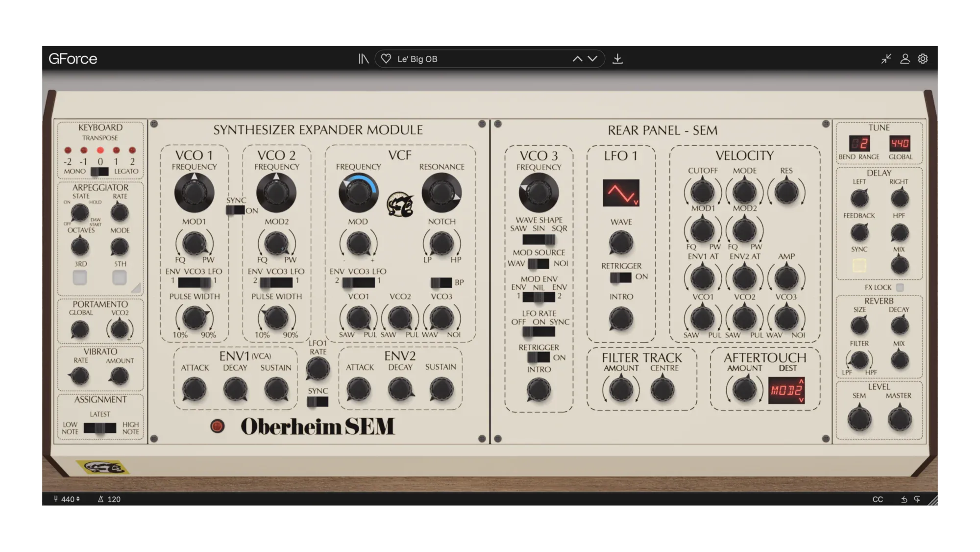Open settings with the gear icon
Image resolution: width=980 pixels, height=552 pixels.
point(923,59)
